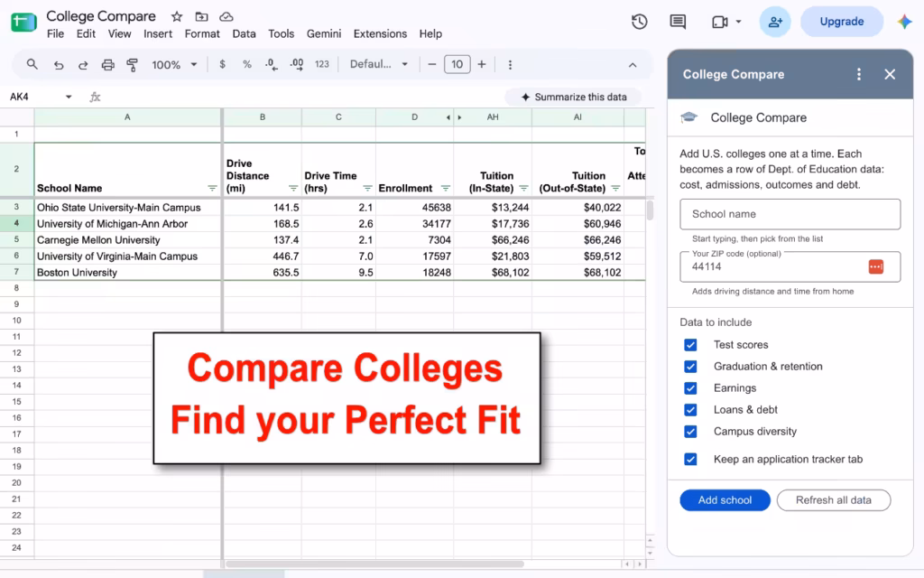Viewport: 924px width, 578px height.
Task: Open the Edit menu
Action: coord(86,33)
